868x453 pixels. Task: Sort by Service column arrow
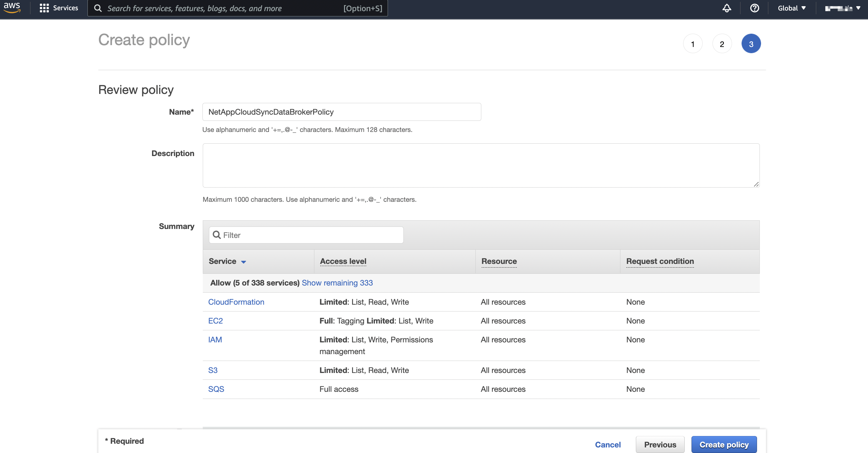pyautogui.click(x=243, y=262)
